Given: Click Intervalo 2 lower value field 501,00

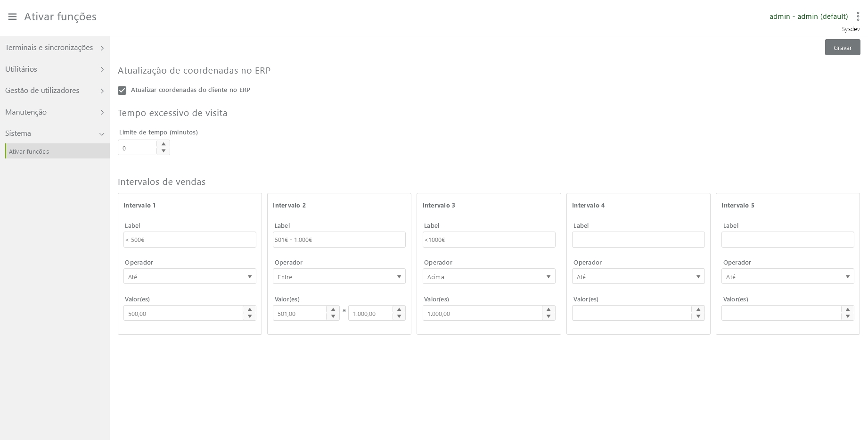Looking at the screenshot, I should click(x=300, y=314).
